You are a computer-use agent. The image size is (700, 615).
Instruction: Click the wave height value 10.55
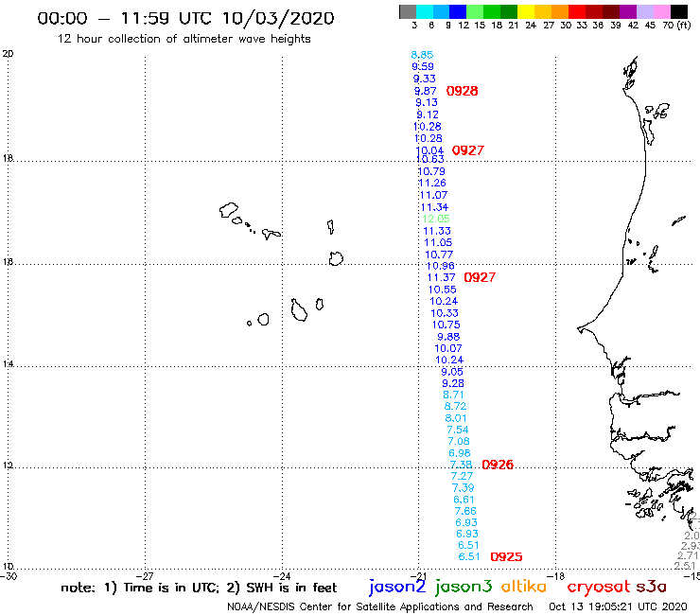pos(443,290)
